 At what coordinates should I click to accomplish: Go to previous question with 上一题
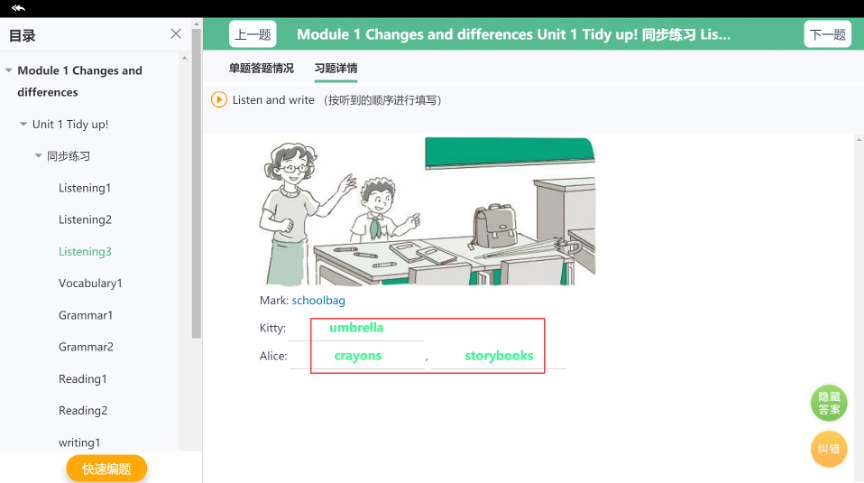point(253,35)
